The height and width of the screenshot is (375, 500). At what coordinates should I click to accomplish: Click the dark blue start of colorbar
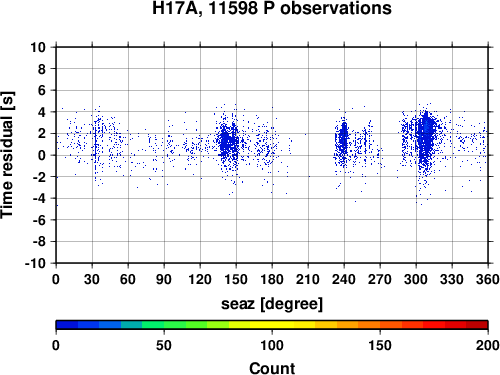tap(67, 325)
